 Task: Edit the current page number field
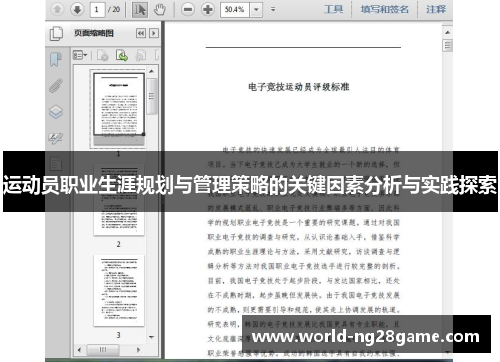[x=97, y=9]
